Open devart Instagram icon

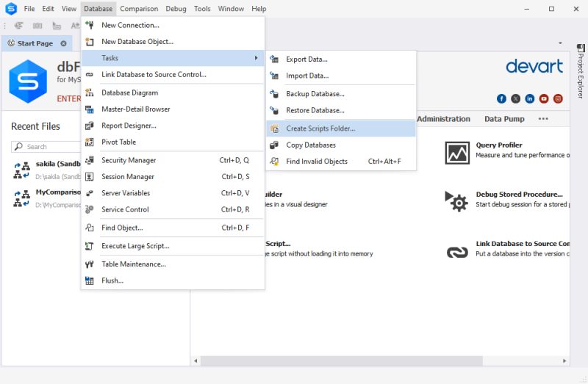(558, 98)
